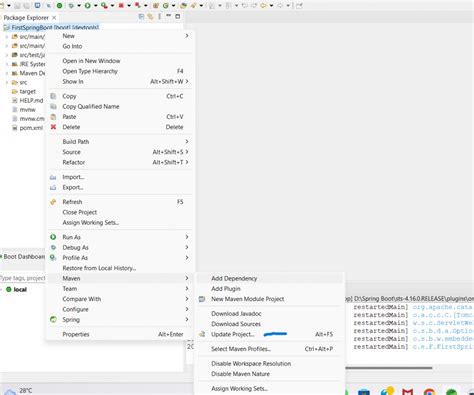Expand the JRE System Library node
This screenshot has height=395, width=474.
[7, 64]
